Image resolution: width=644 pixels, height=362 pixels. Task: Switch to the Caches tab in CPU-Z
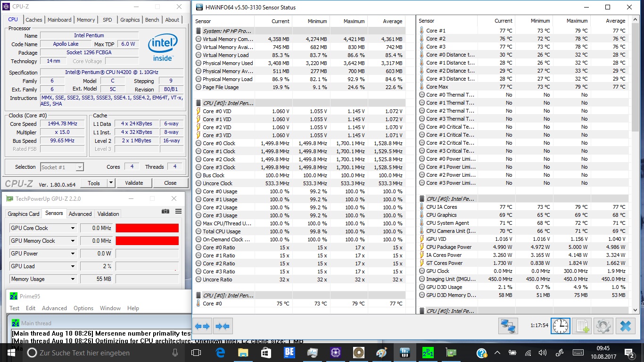[34, 20]
